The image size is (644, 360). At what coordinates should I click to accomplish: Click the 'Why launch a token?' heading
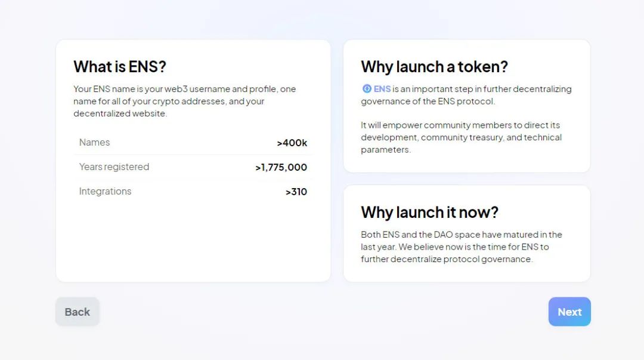(434, 66)
